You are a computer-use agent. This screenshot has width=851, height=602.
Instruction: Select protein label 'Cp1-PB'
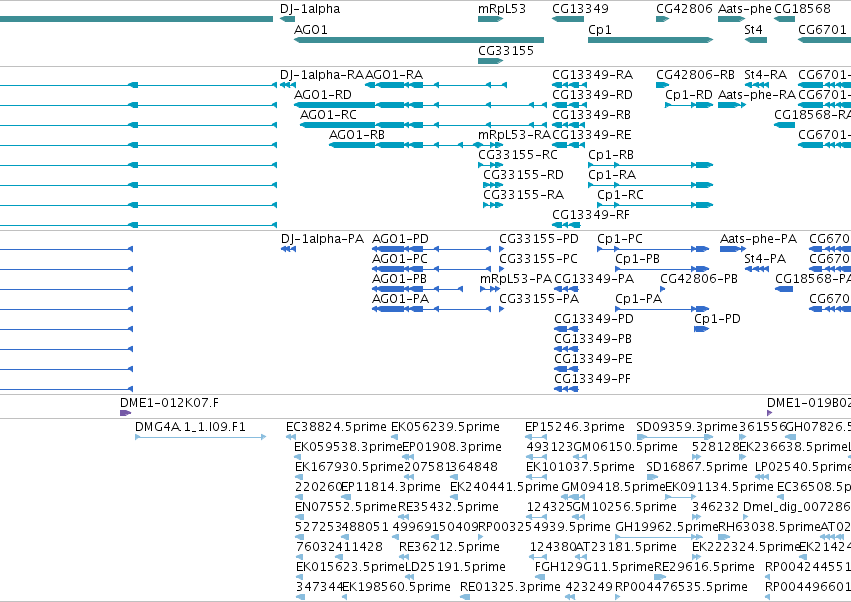pos(637,259)
